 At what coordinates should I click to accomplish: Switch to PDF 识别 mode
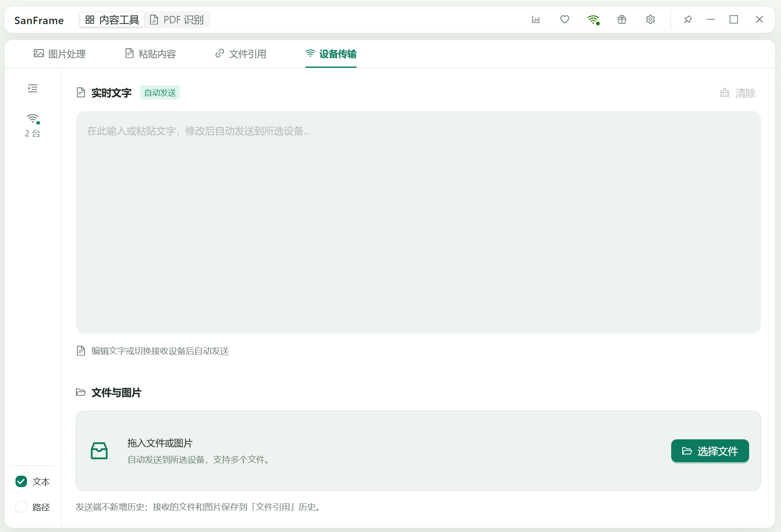pos(177,20)
